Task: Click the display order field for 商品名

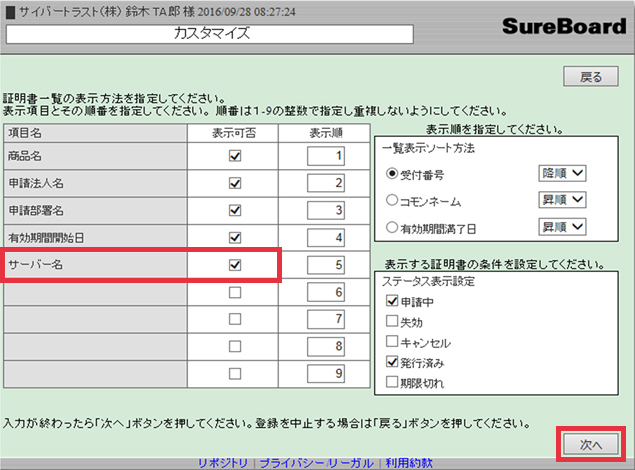Action: (327, 156)
